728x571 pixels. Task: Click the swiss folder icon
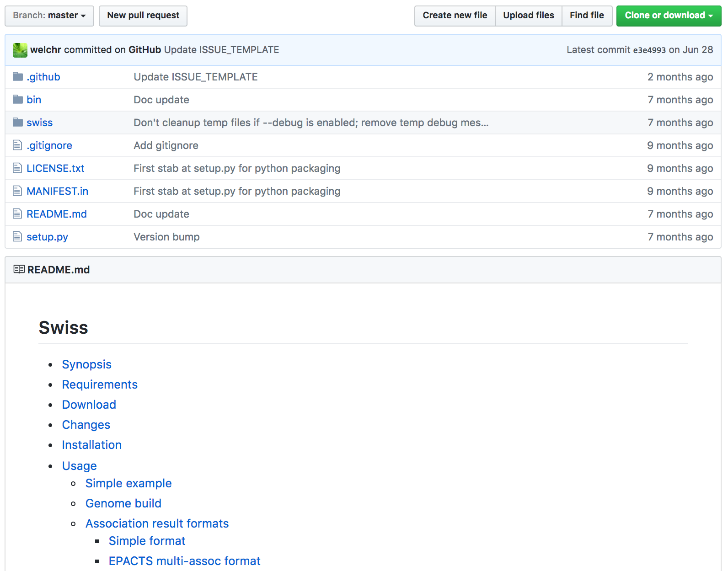[x=18, y=123]
